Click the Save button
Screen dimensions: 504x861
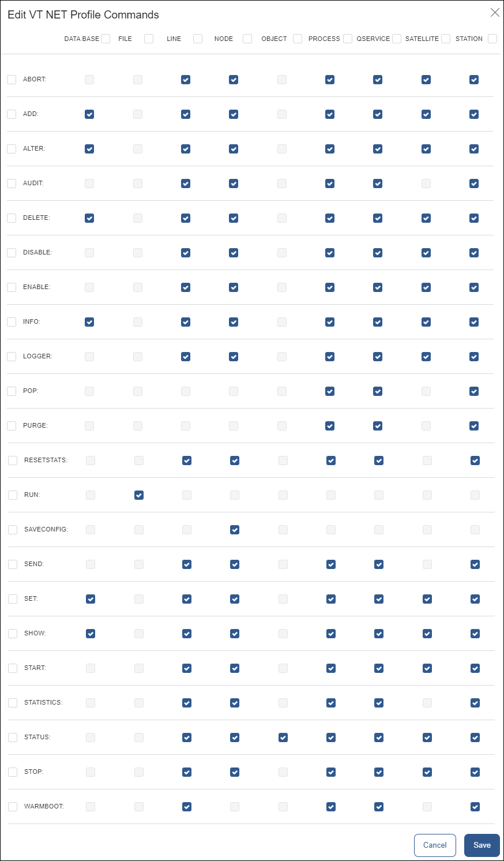pyautogui.click(x=482, y=845)
